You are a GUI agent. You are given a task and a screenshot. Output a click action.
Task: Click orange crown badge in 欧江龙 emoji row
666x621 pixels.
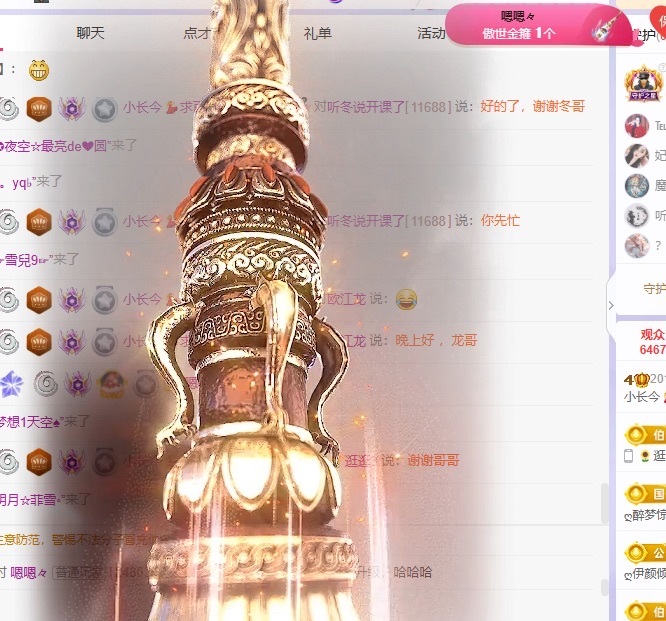pos(39,300)
